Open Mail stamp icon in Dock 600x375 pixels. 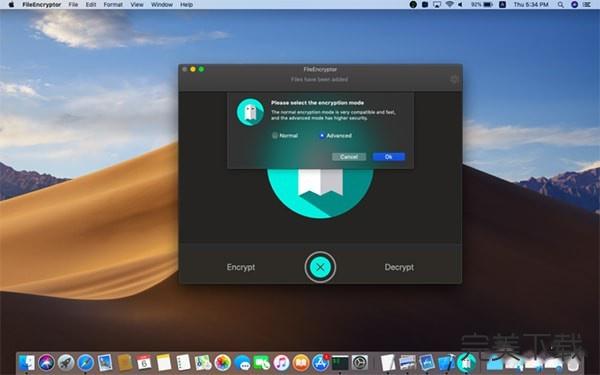(x=105, y=362)
